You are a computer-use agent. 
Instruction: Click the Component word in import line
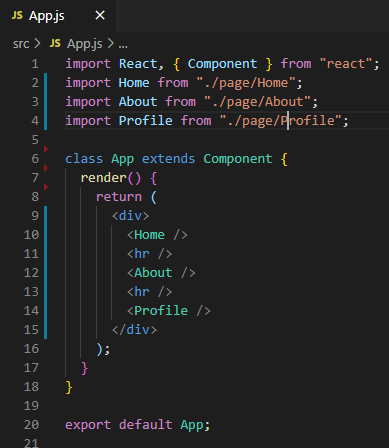[222, 64]
